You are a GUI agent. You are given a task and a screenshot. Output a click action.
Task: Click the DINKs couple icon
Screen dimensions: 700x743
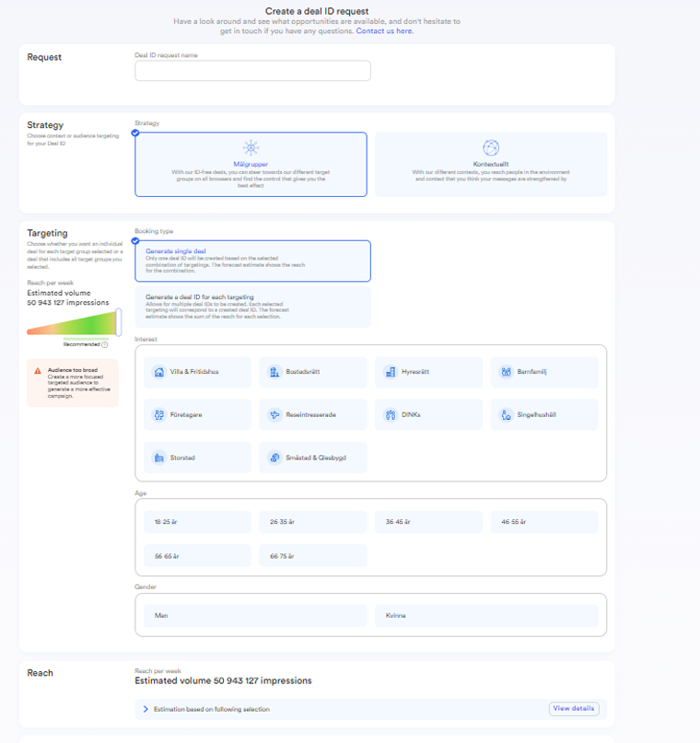point(390,415)
